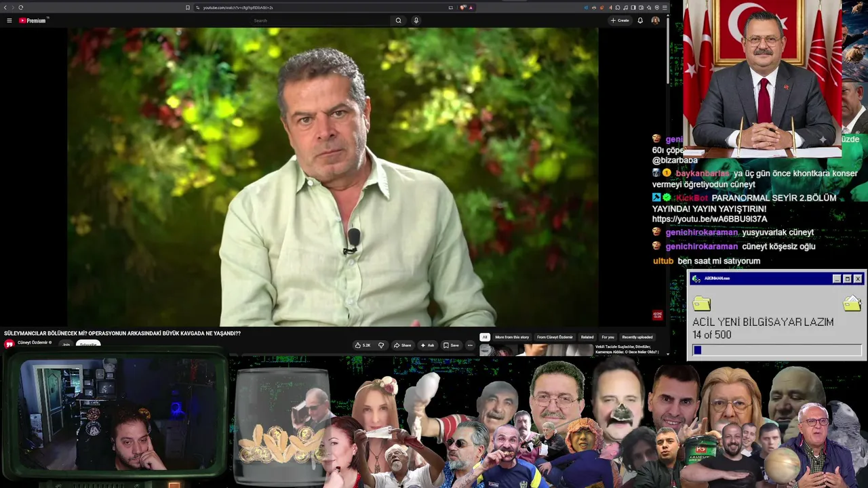
Task: Share the video
Action: pyautogui.click(x=402, y=345)
